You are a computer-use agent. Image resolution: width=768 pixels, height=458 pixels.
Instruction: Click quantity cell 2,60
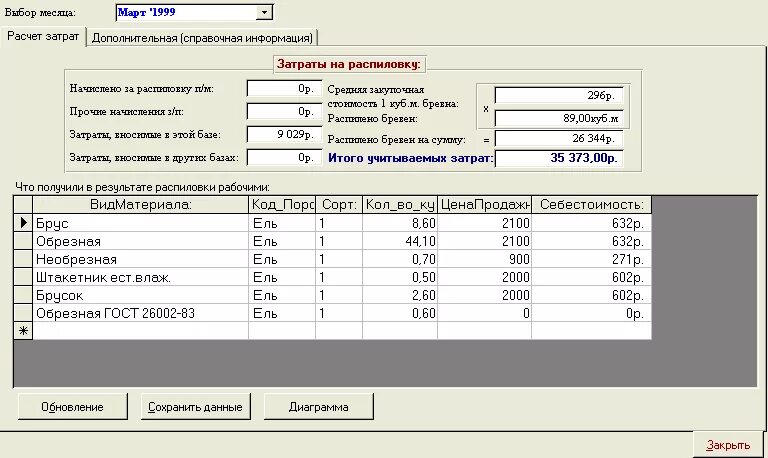pos(400,295)
